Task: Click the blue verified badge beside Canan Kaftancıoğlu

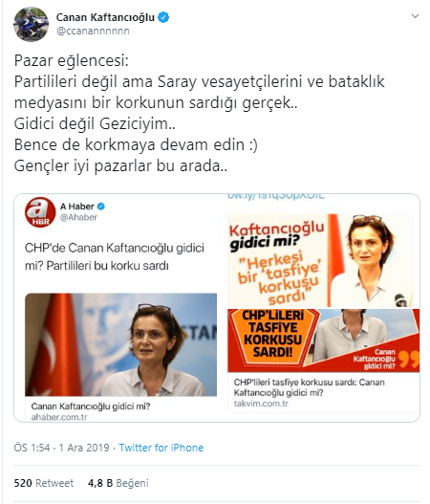Action: tap(163, 17)
